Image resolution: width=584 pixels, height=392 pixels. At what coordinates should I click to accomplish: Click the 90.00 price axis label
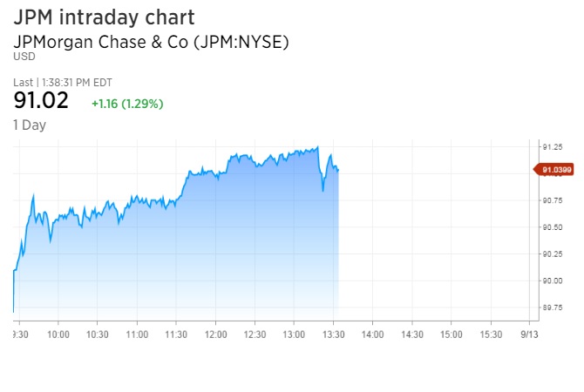pyautogui.click(x=552, y=280)
